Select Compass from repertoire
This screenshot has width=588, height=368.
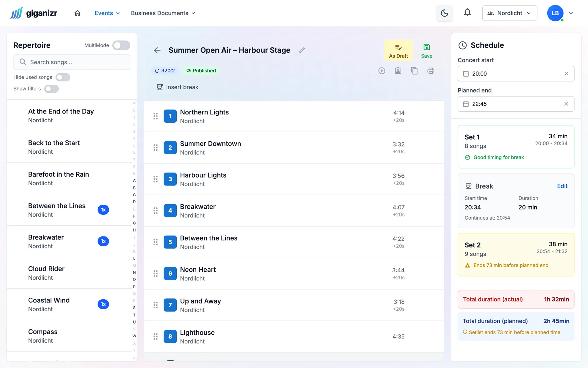click(x=70, y=336)
